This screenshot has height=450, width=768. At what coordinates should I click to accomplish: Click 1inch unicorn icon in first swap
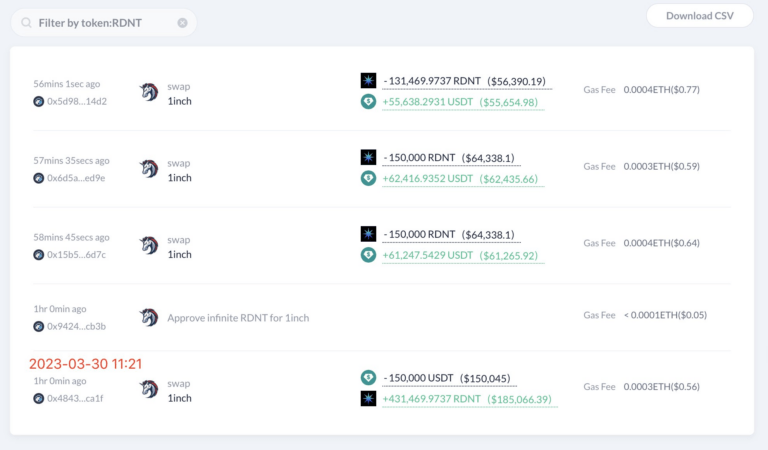149,92
